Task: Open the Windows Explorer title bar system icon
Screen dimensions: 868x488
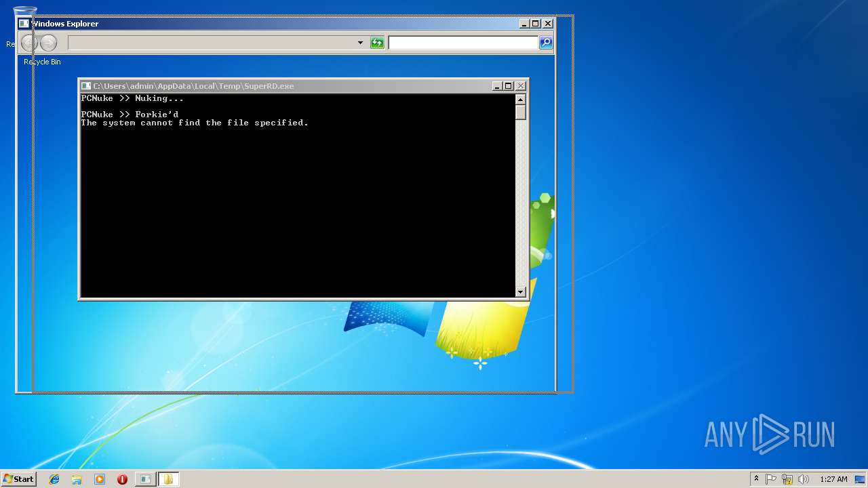Action: point(24,24)
